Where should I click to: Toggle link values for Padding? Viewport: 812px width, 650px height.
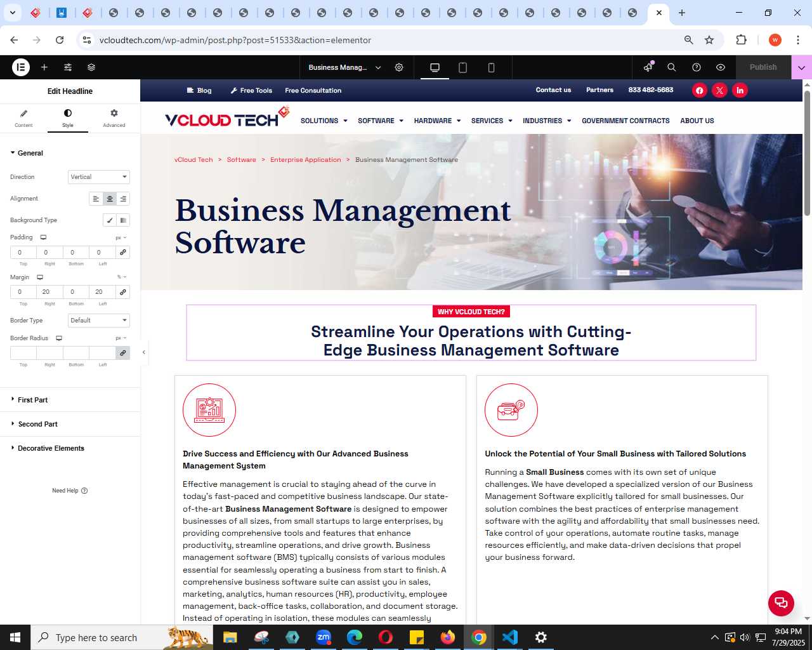123,253
